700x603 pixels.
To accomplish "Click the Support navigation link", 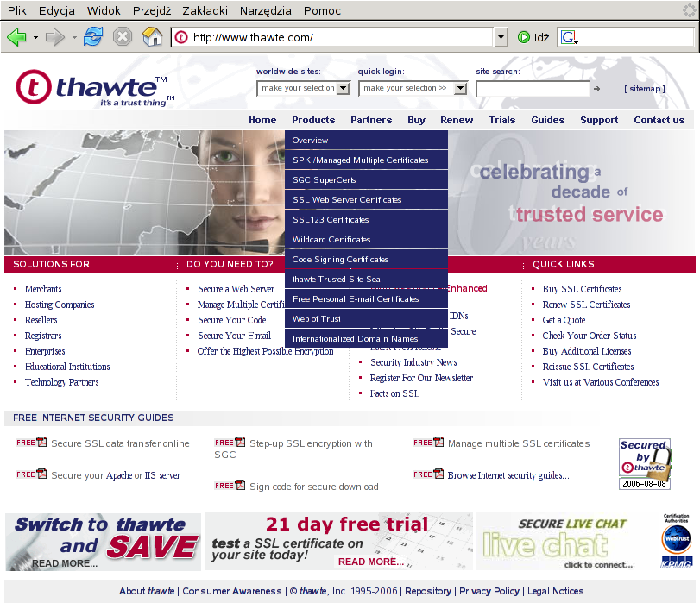I will 599,120.
